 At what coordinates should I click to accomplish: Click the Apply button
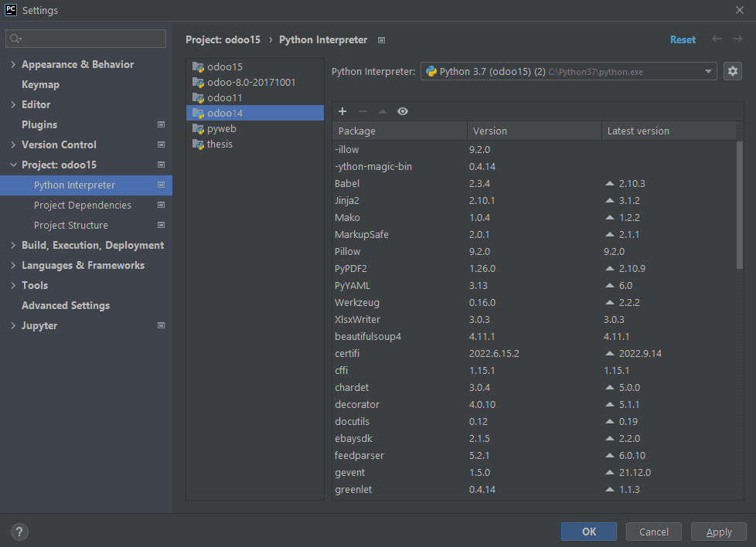[x=719, y=532]
